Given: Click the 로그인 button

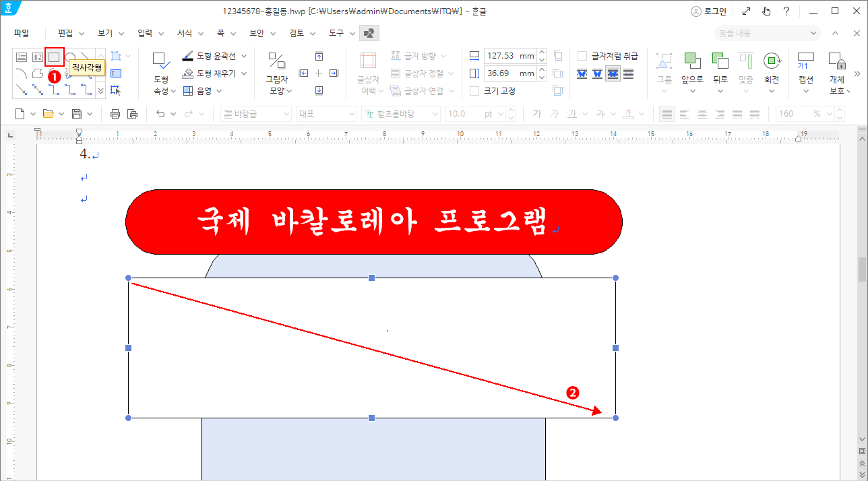Looking at the screenshot, I should coord(708,11).
